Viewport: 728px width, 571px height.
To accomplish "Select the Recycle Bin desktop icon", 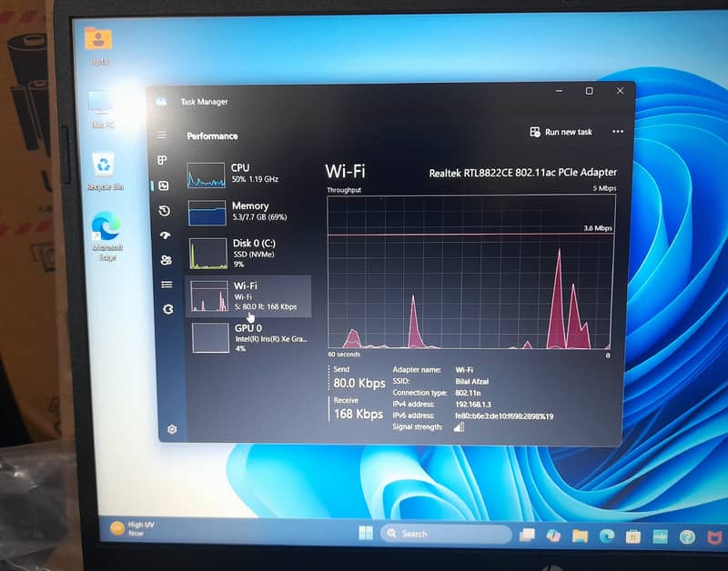I will pos(105,171).
